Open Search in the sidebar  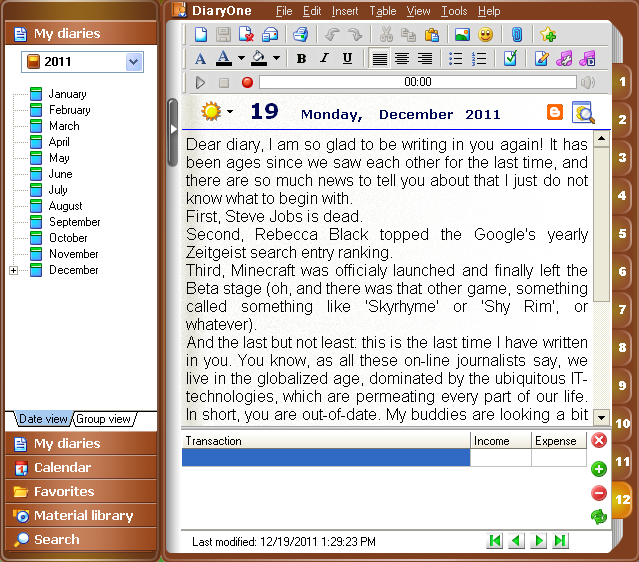[x=81, y=540]
